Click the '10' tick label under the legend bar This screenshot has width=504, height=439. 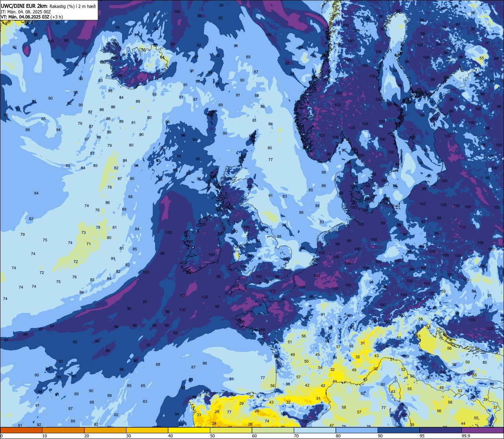pos(44,436)
